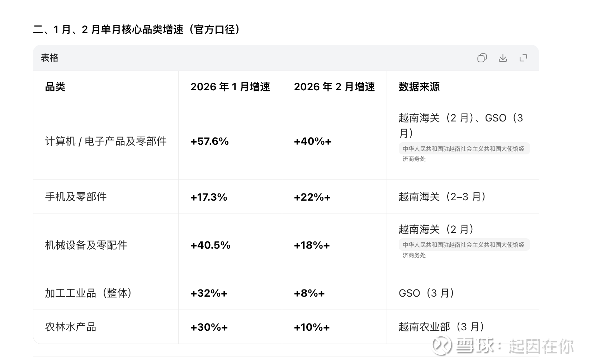
Task: Select the 2026 年 2 月增速 column header
Action: click(x=334, y=87)
